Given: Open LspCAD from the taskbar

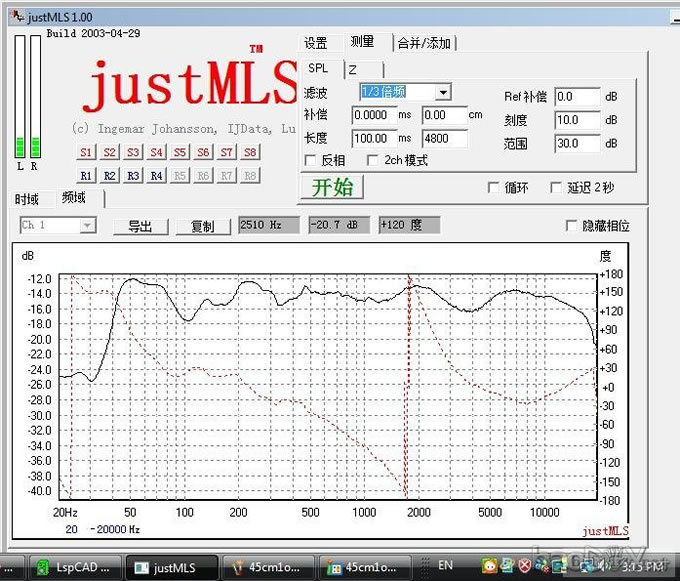Looking at the screenshot, I should [73, 567].
